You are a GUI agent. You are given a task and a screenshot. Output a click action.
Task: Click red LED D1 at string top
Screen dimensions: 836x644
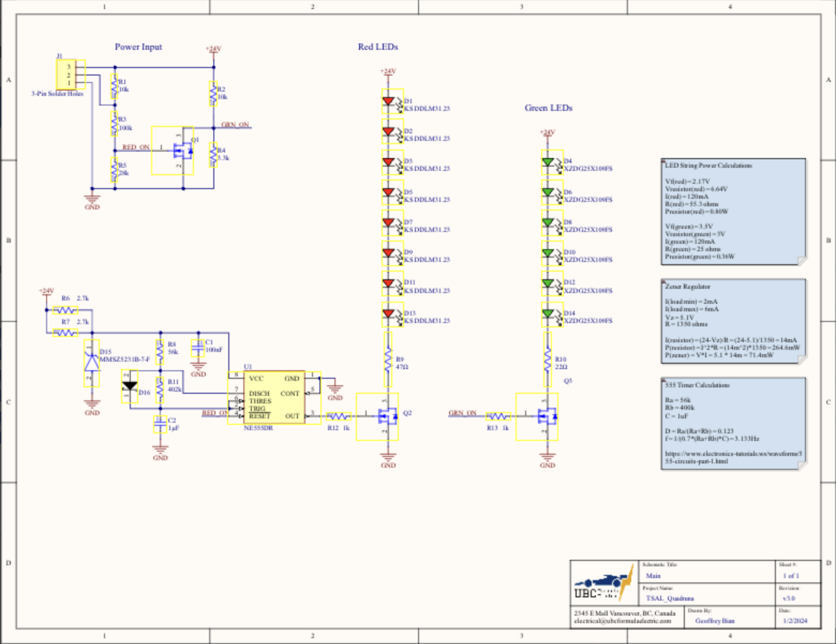coord(389,101)
